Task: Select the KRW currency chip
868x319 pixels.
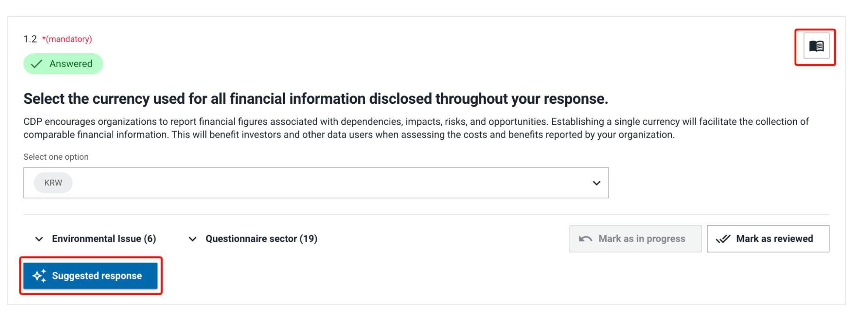Action: coord(53,183)
